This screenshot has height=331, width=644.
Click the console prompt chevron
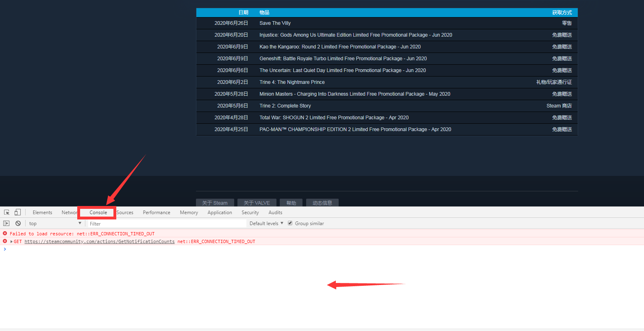point(5,249)
